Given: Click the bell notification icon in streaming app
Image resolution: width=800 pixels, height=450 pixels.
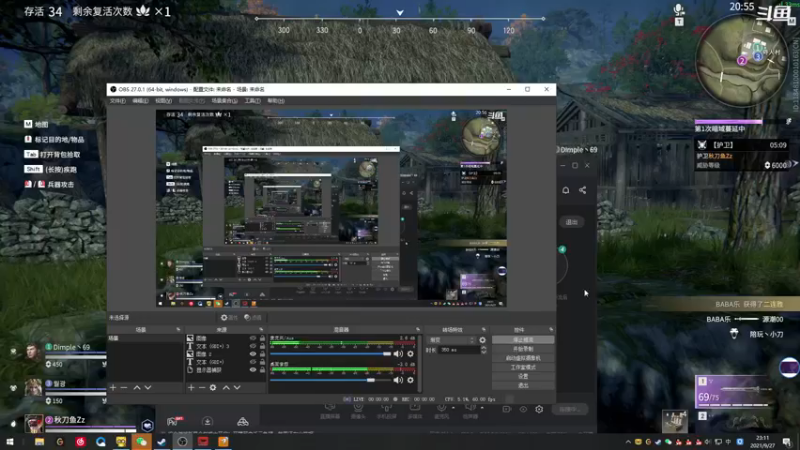Looking at the screenshot, I should [x=566, y=190].
